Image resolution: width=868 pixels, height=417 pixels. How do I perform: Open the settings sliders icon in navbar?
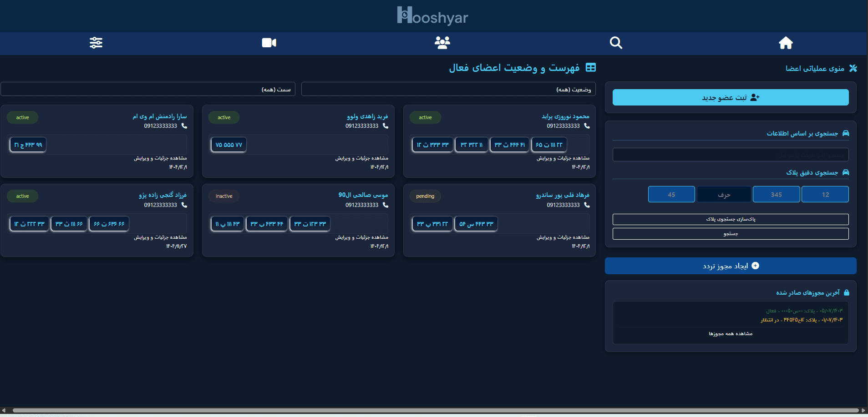point(96,43)
